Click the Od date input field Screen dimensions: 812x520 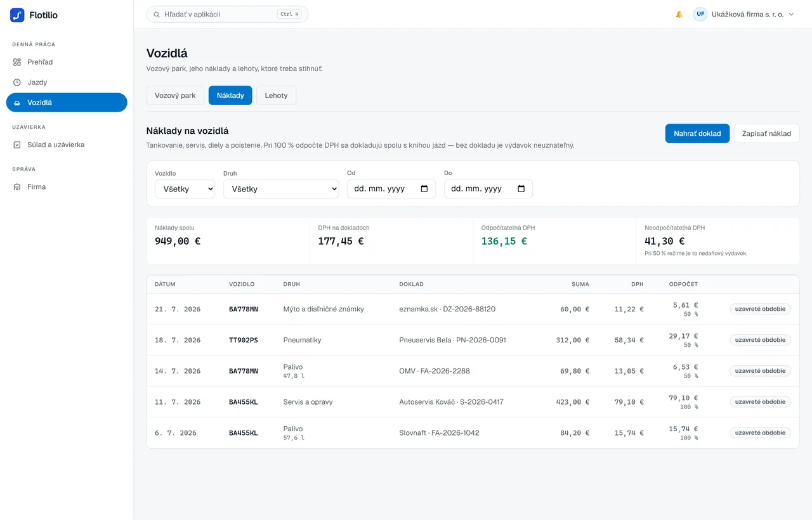tap(391, 189)
